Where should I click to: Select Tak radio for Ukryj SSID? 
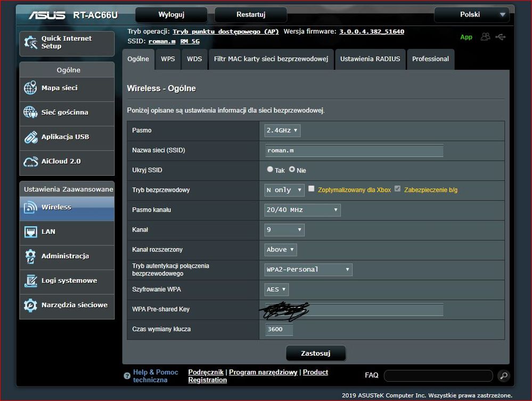[x=270, y=170]
